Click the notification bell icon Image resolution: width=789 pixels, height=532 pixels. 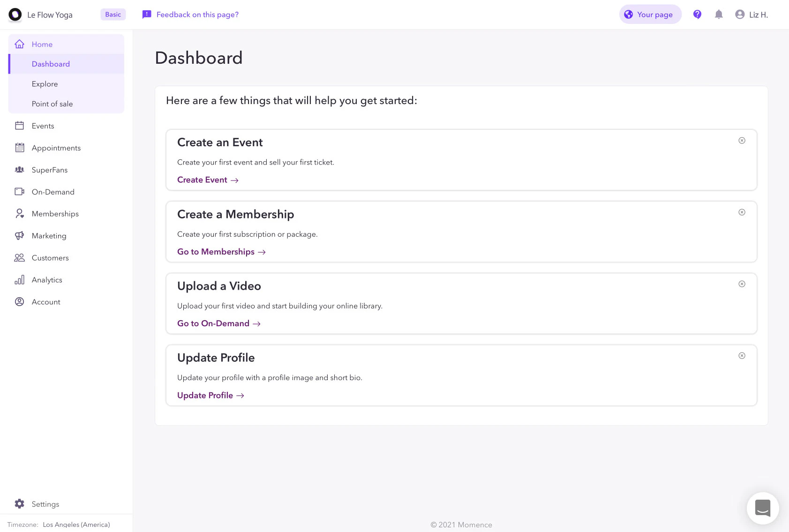(719, 15)
